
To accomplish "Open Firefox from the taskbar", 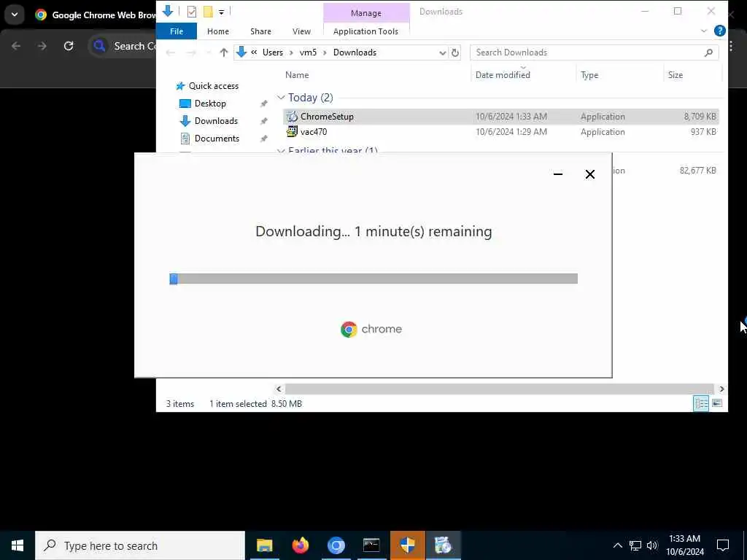I will click(300, 545).
